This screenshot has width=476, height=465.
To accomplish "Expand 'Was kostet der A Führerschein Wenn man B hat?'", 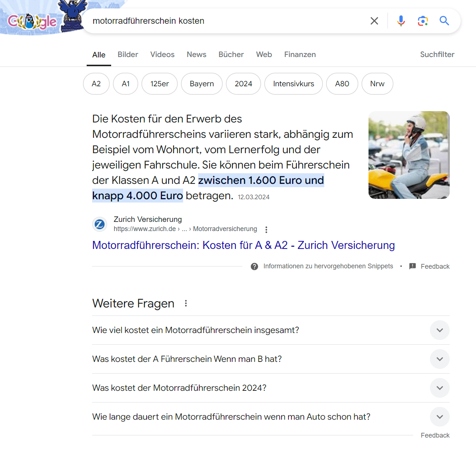I will pos(439,359).
